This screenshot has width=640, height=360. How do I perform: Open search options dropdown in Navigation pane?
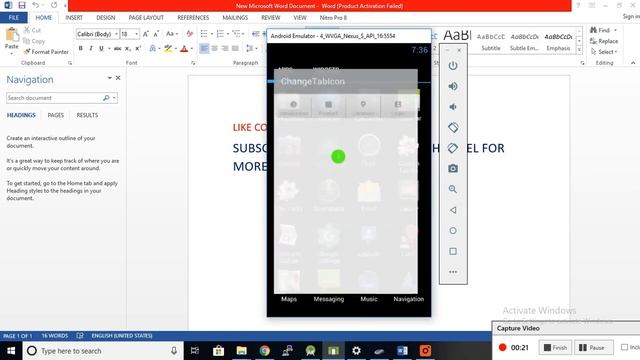[x=114, y=98]
